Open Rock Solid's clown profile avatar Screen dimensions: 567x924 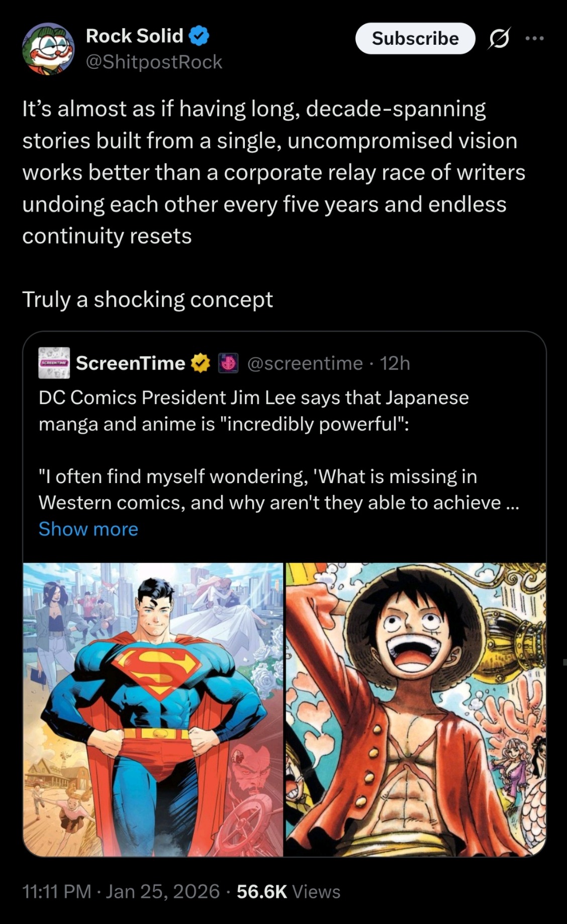48,49
